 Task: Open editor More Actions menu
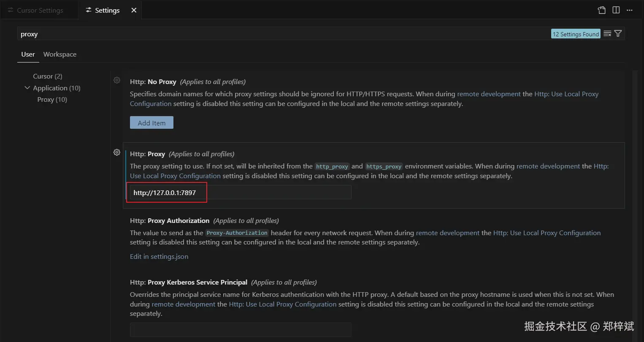(630, 10)
